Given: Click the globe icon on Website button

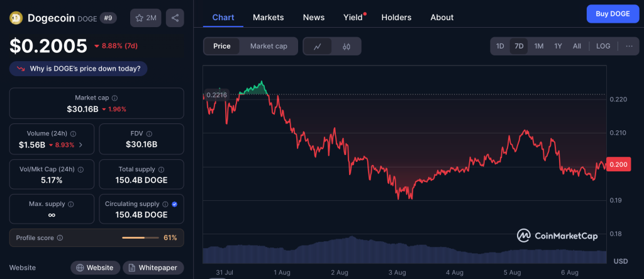Looking at the screenshot, I should tap(80, 268).
